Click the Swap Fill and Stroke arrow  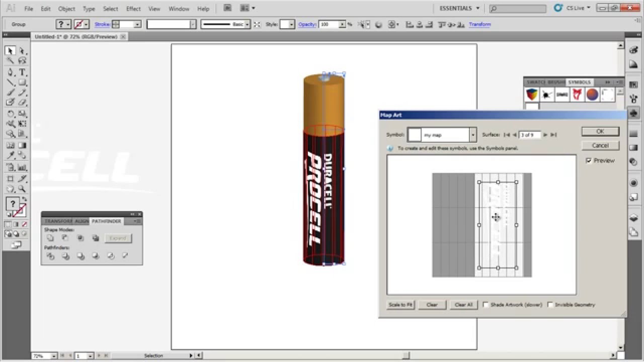25,200
